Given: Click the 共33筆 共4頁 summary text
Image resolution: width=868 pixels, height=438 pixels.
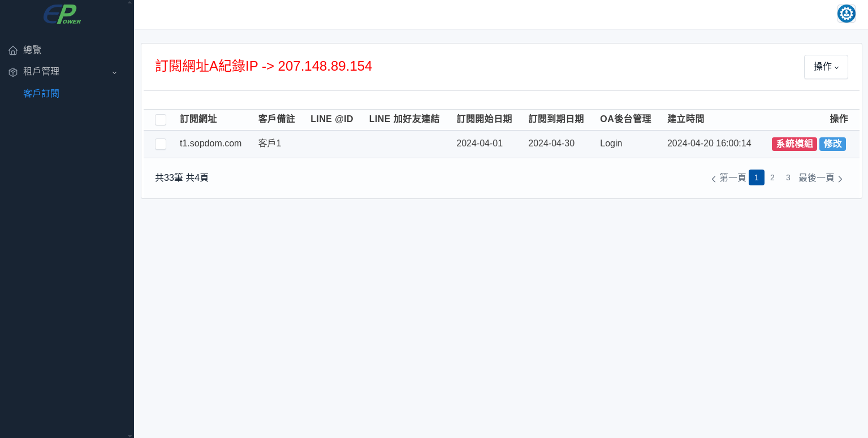Looking at the screenshot, I should (182, 177).
